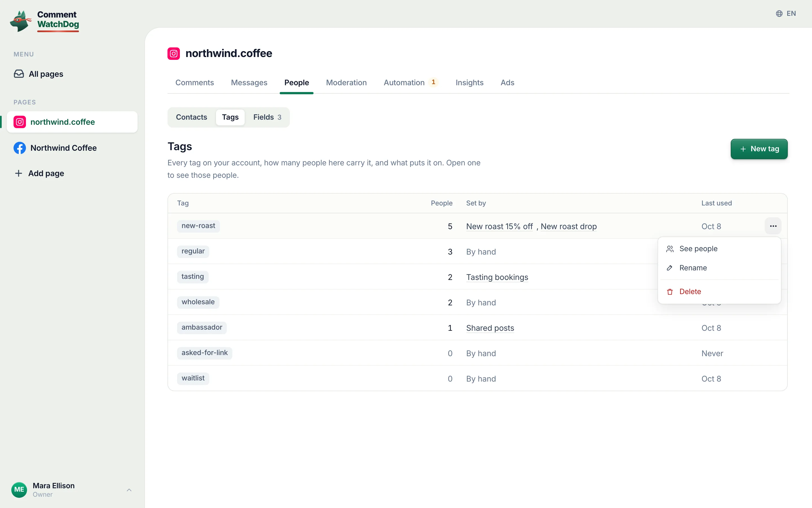The width and height of the screenshot is (812, 508).
Task: Choose See people from menu
Action: pos(720,249)
